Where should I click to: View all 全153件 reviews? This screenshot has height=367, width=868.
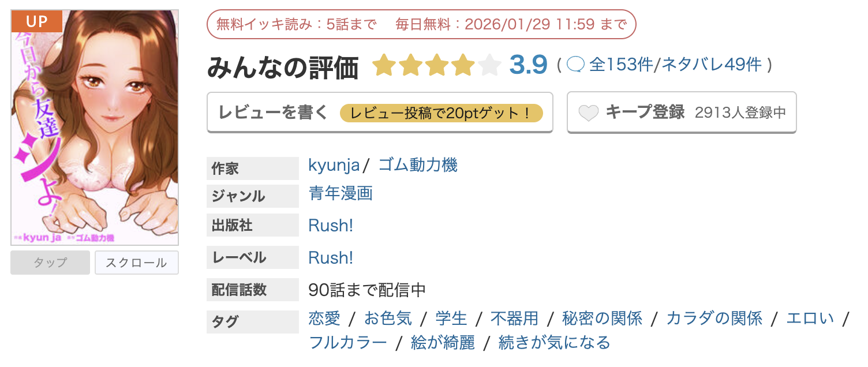pos(621,65)
